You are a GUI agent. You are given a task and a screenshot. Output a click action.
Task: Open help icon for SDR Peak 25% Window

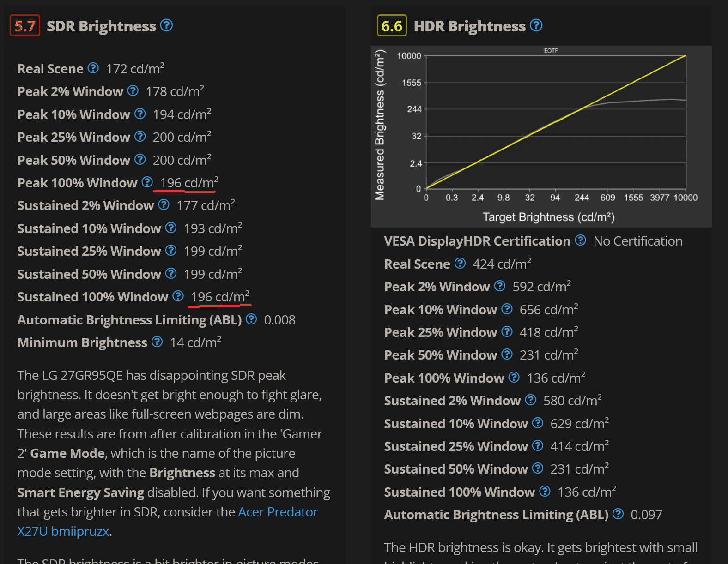point(140,137)
